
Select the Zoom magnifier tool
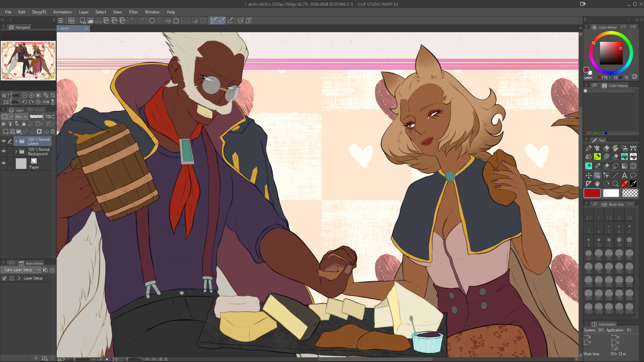tap(615, 184)
